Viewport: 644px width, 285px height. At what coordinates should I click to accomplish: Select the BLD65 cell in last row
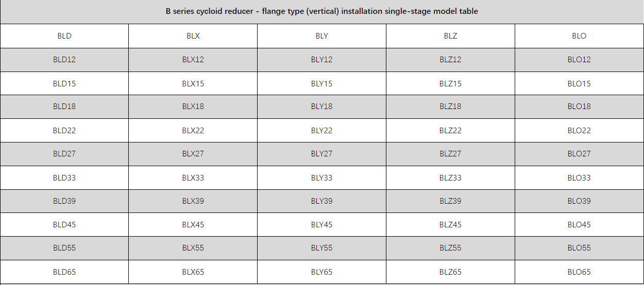pyautogui.click(x=64, y=272)
